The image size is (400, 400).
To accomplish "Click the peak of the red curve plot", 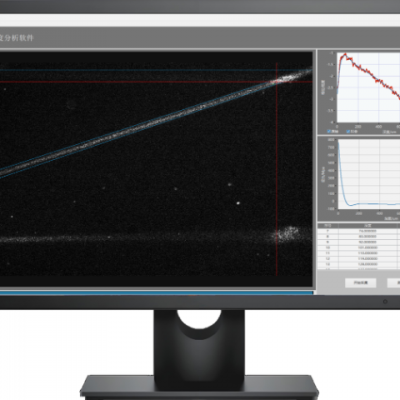I will click(x=345, y=54).
